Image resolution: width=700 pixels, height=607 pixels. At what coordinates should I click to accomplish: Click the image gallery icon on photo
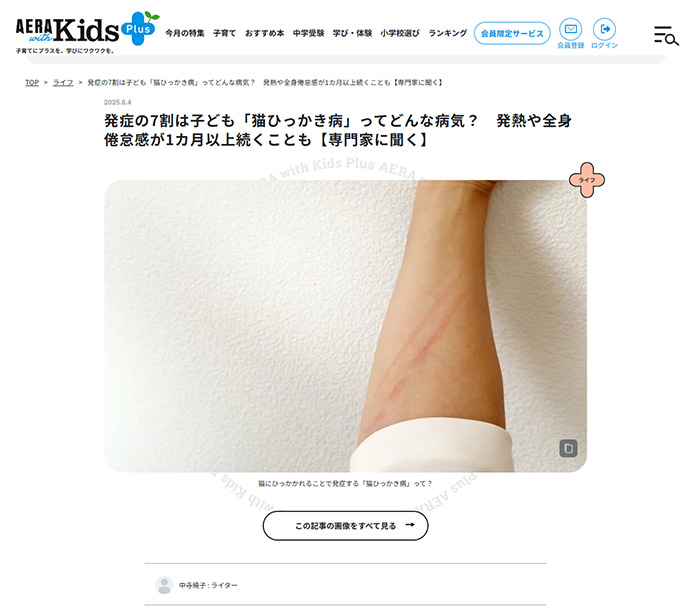(x=568, y=448)
